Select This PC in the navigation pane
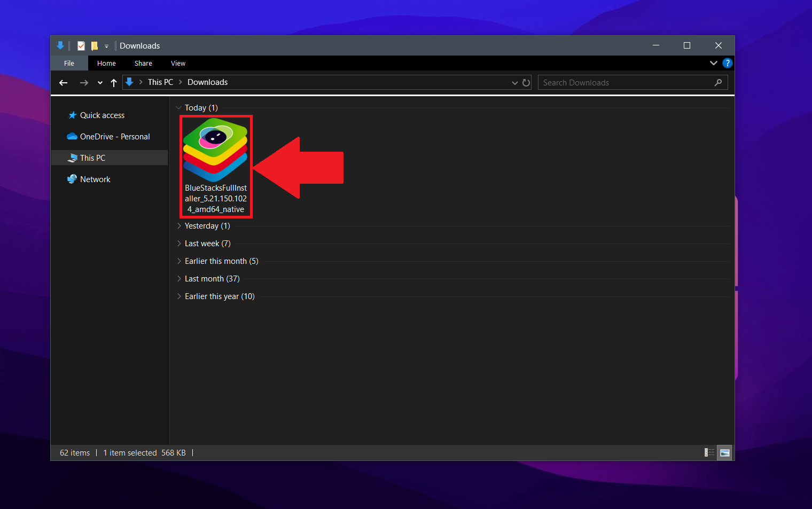This screenshot has width=812, height=509. [91, 158]
